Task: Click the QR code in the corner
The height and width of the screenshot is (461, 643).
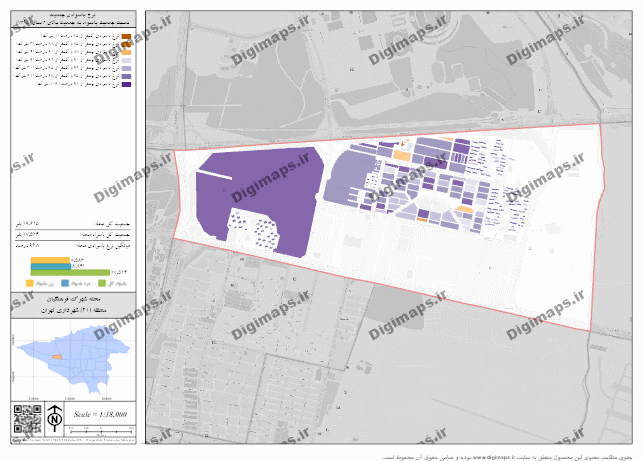Action: point(26,417)
